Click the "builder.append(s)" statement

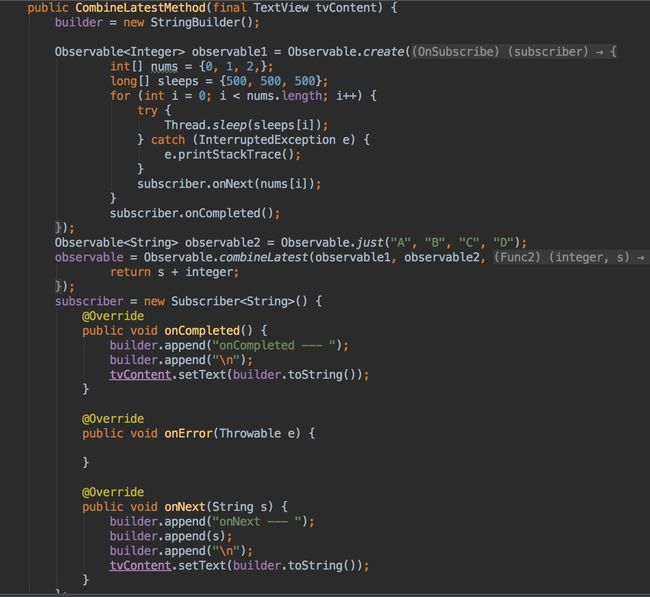pyautogui.click(x=168, y=536)
